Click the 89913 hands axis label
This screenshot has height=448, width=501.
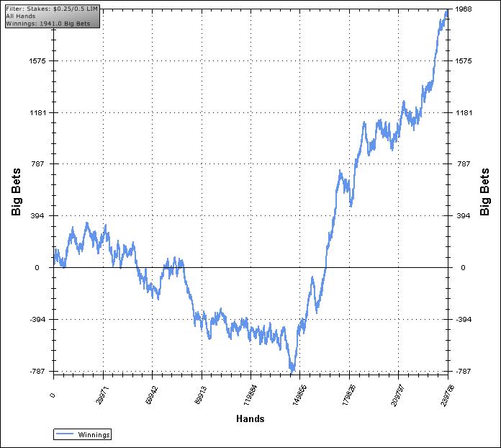point(201,395)
